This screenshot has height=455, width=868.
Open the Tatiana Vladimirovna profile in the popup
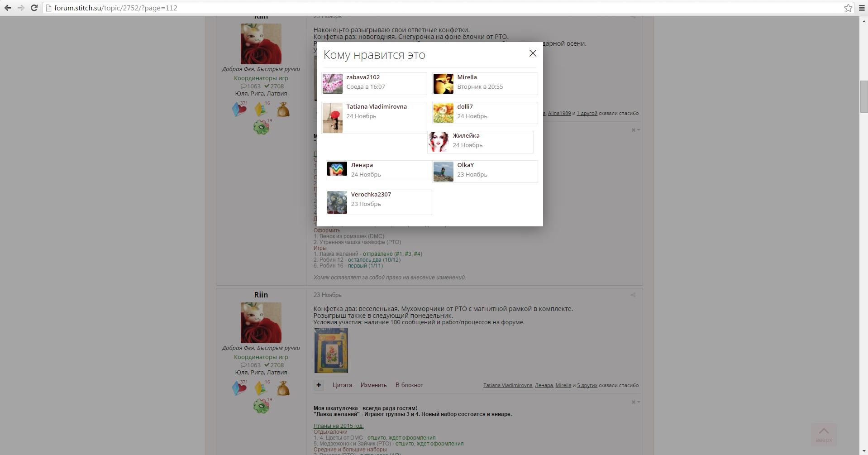coord(376,107)
